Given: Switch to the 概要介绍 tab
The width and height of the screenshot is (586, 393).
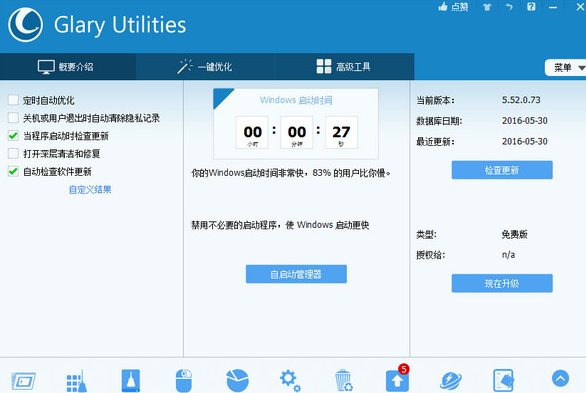Looking at the screenshot, I should pyautogui.click(x=68, y=66).
